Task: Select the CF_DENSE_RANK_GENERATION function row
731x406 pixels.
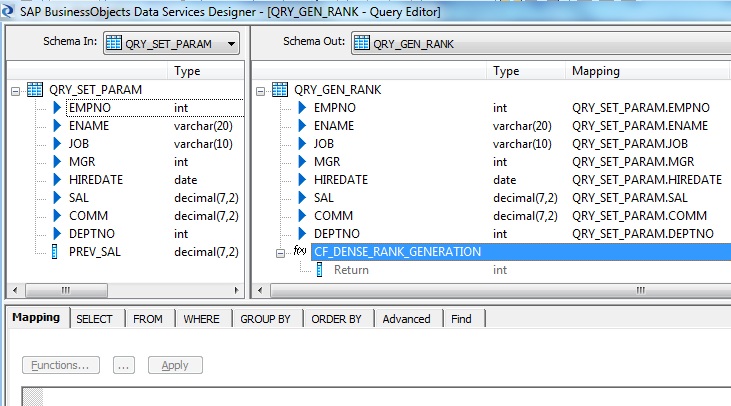Action: [x=521, y=252]
